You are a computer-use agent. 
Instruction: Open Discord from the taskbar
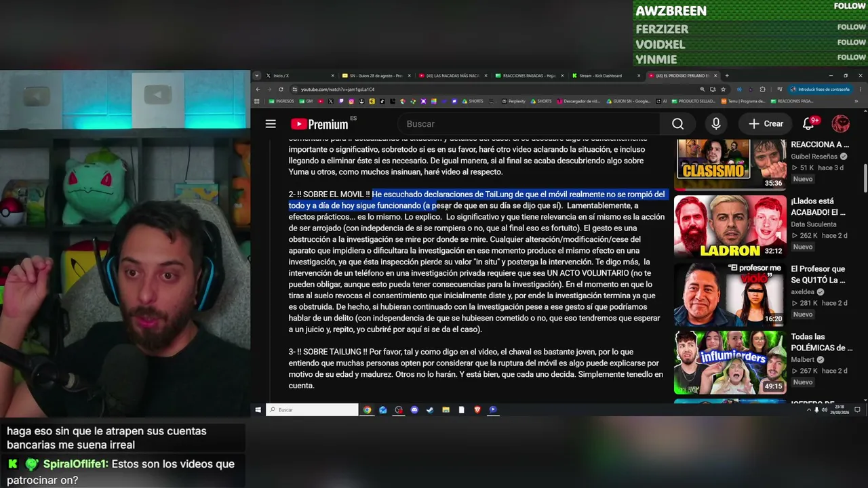414,409
